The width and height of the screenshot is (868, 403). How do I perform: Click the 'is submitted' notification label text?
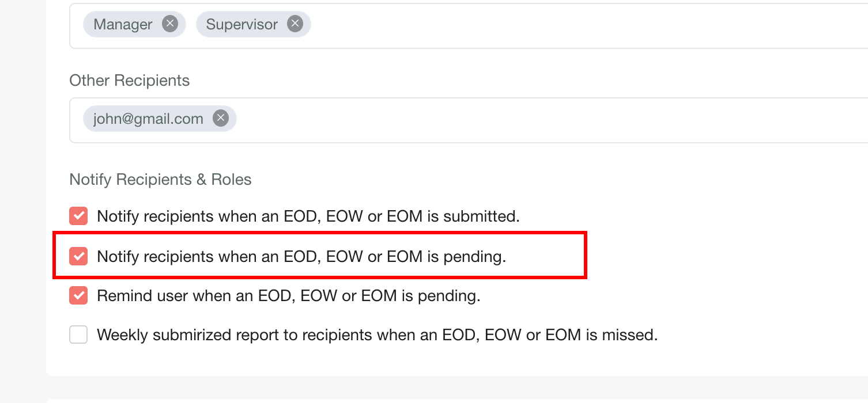pyautogui.click(x=308, y=216)
